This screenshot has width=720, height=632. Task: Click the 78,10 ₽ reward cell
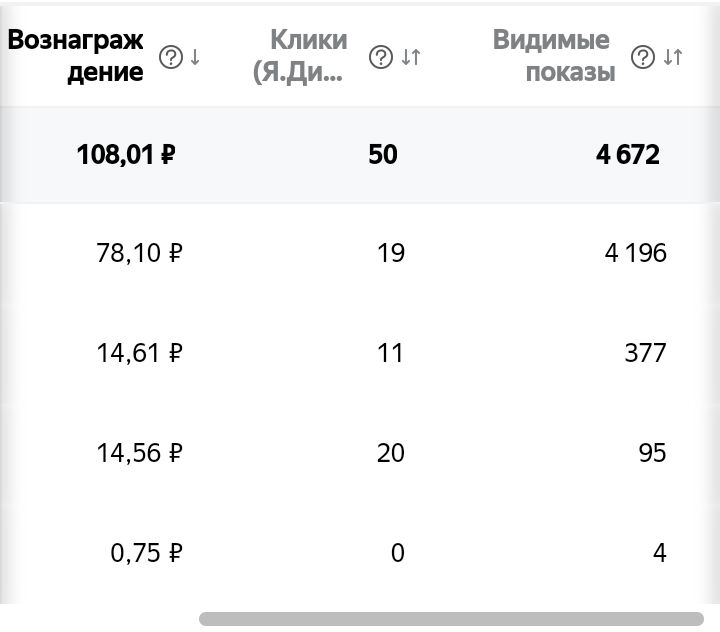pos(139,253)
